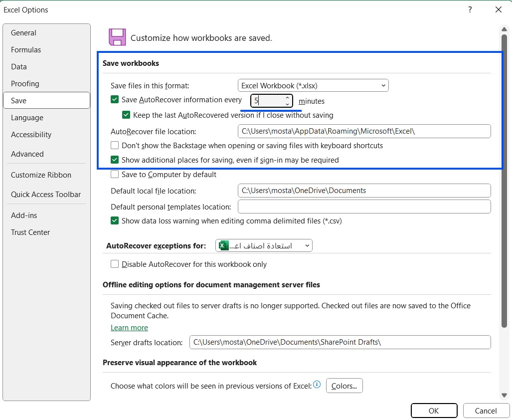Check Disable AutoRecover for this workbook only
The width and height of the screenshot is (512, 420).
115,264
